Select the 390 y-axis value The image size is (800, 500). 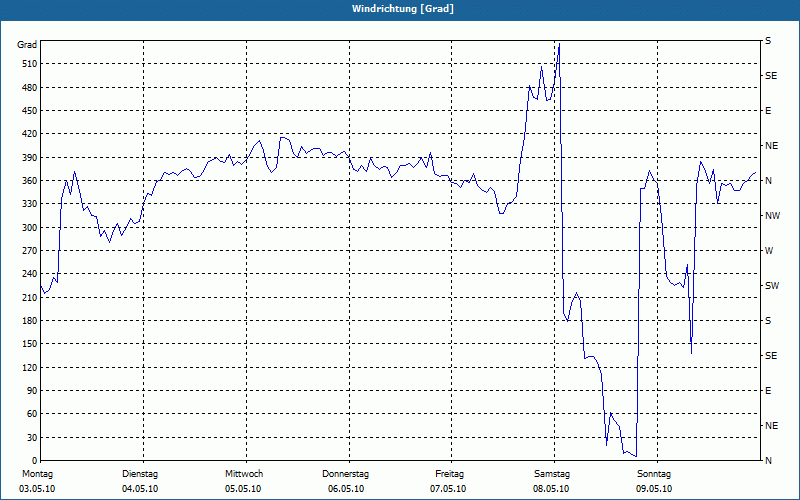click(x=30, y=157)
